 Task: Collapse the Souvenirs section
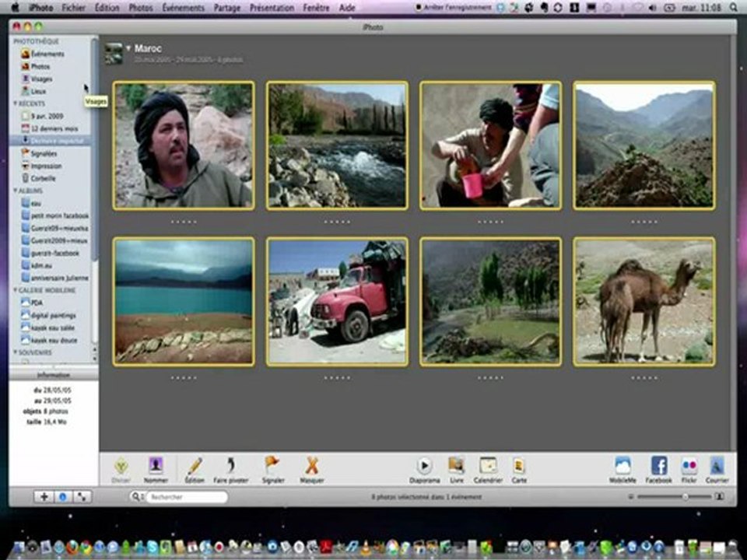[16, 352]
